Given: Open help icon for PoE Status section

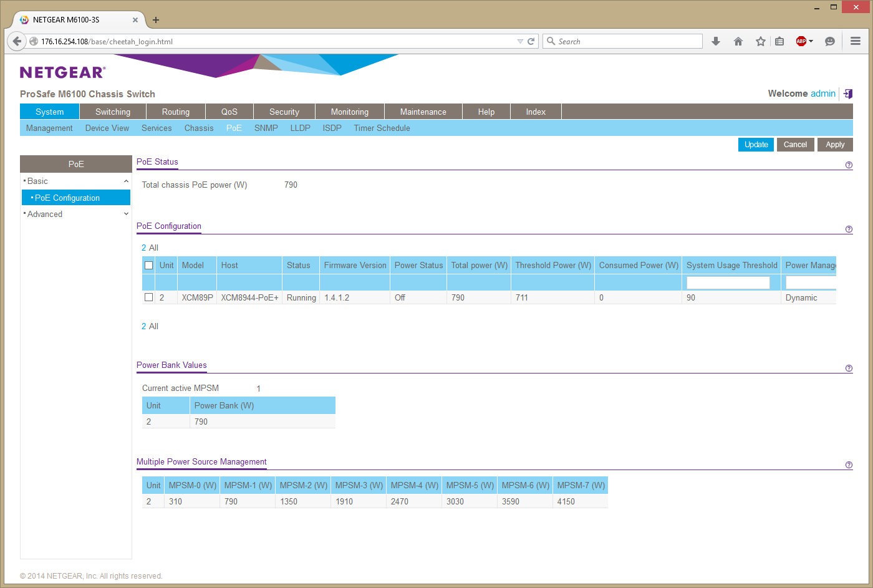Looking at the screenshot, I should 849,165.
